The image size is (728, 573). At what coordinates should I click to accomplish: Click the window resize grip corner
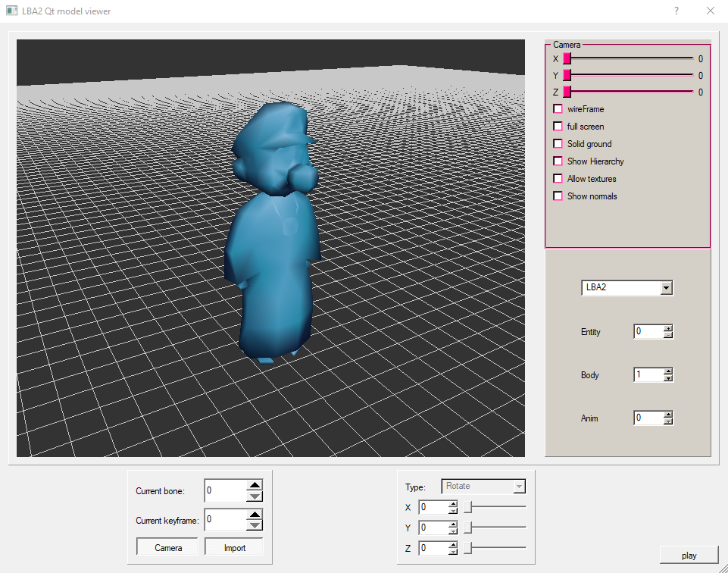coord(723,568)
